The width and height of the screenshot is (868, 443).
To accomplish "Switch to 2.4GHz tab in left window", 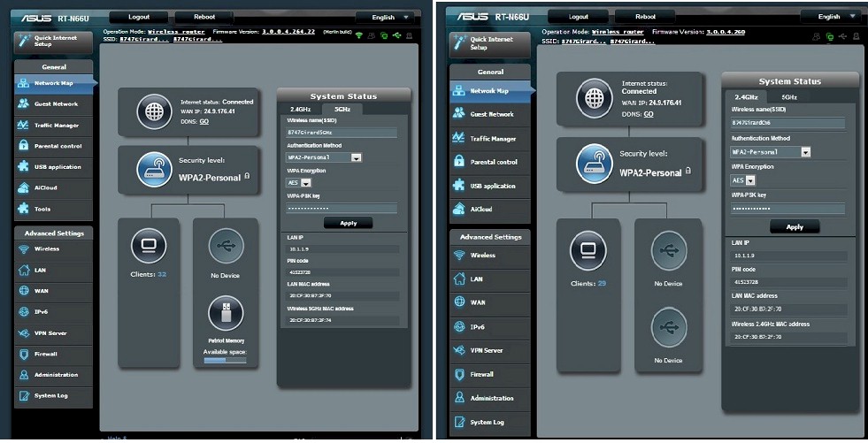I will (x=301, y=110).
